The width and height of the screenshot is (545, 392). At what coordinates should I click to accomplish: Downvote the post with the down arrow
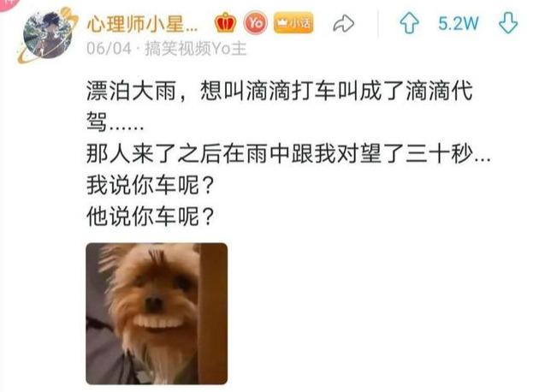(x=508, y=23)
